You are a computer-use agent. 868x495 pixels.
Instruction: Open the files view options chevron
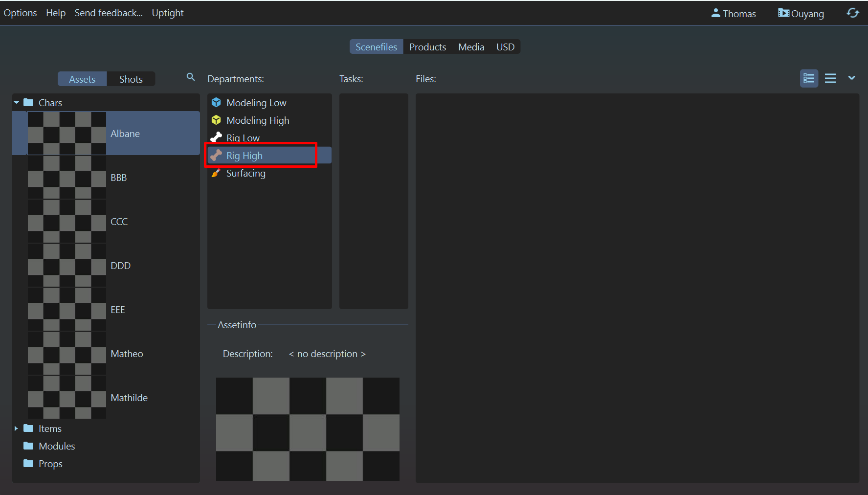(851, 78)
